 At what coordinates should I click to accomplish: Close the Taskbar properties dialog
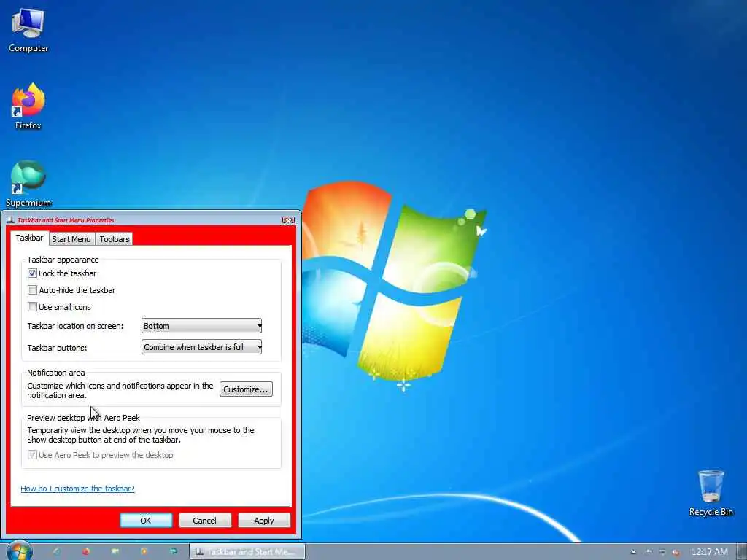coord(288,220)
